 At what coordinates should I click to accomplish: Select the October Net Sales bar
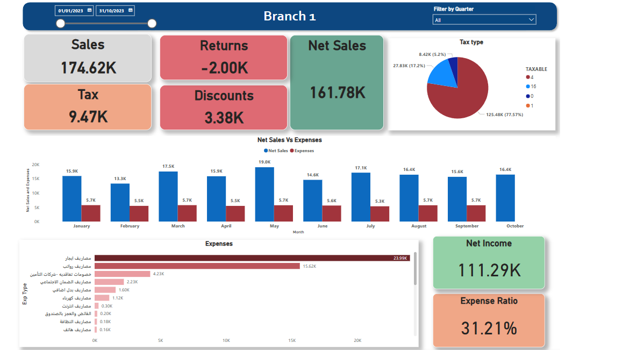click(x=505, y=198)
